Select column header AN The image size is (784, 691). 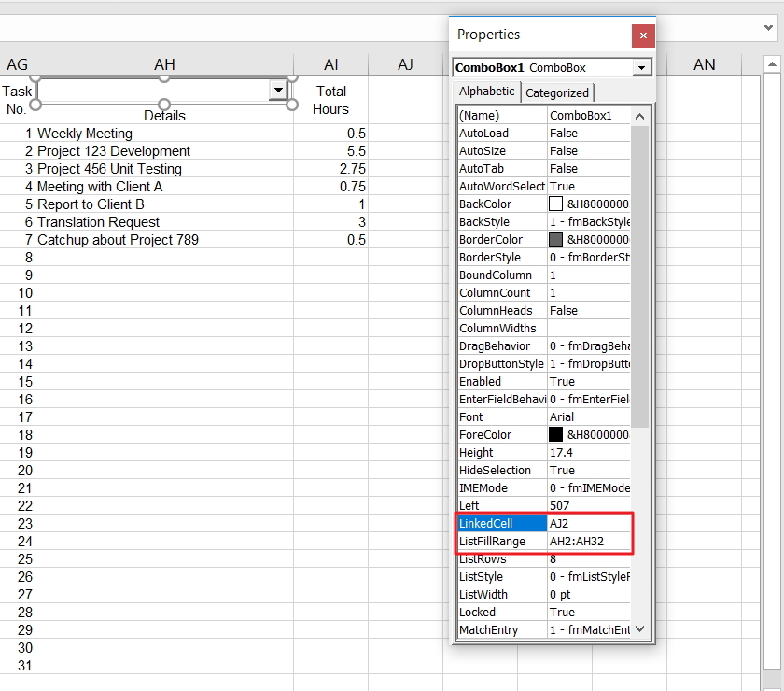[704, 64]
